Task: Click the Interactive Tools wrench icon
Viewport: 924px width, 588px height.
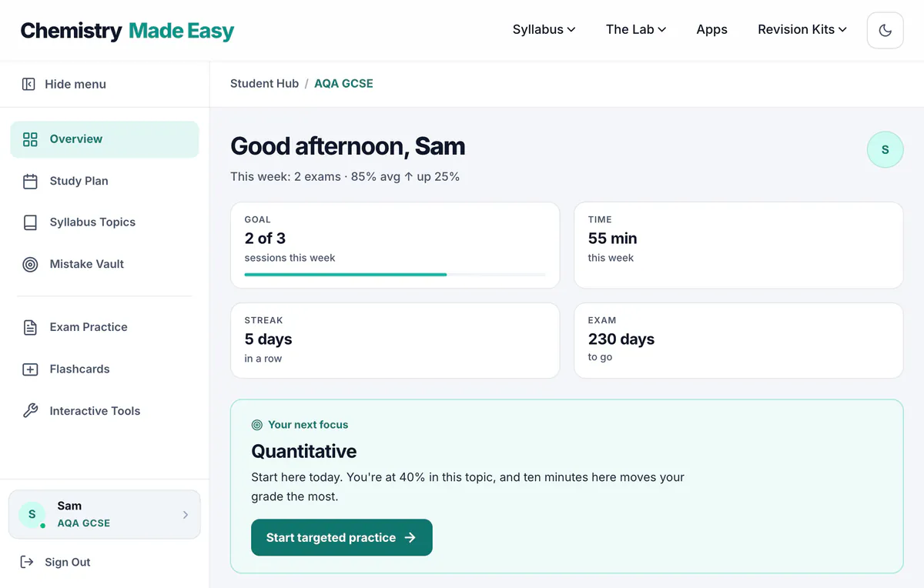Action: (30, 411)
